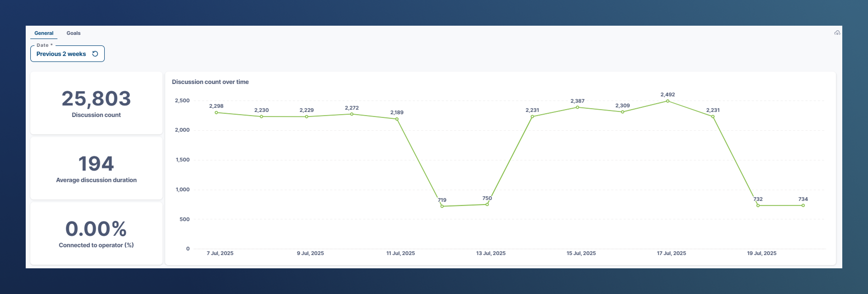Select the chart point labeled 2,230

click(261, 116)
